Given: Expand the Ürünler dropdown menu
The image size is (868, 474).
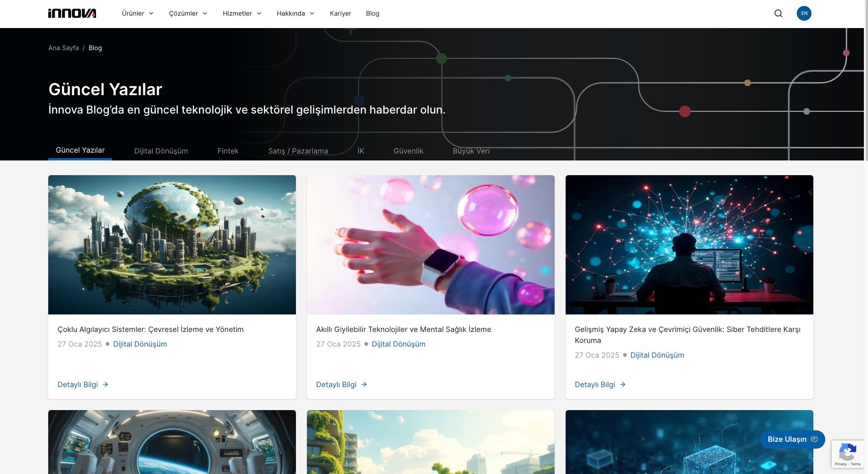Looking at the screenshot, I should point(137,13).
